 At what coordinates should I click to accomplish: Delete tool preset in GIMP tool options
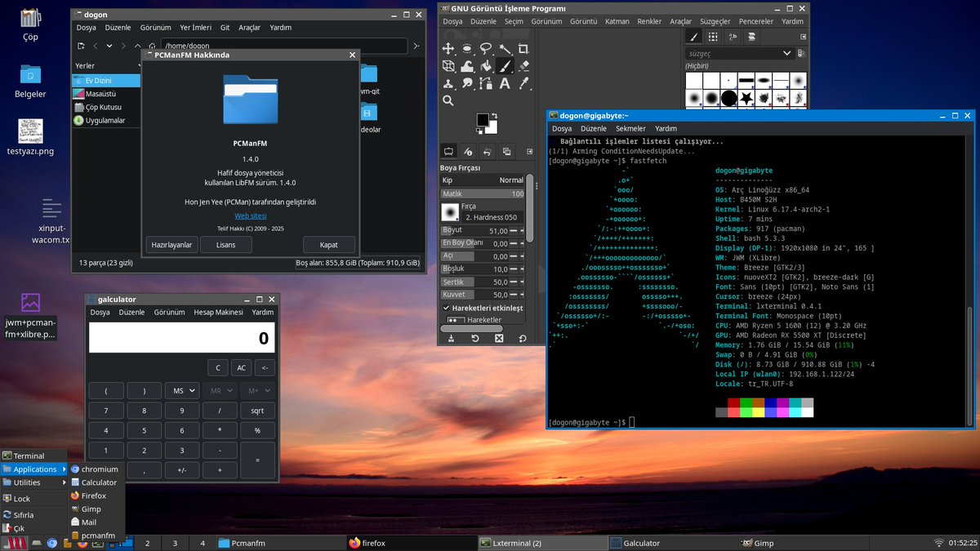click(499, 338)
